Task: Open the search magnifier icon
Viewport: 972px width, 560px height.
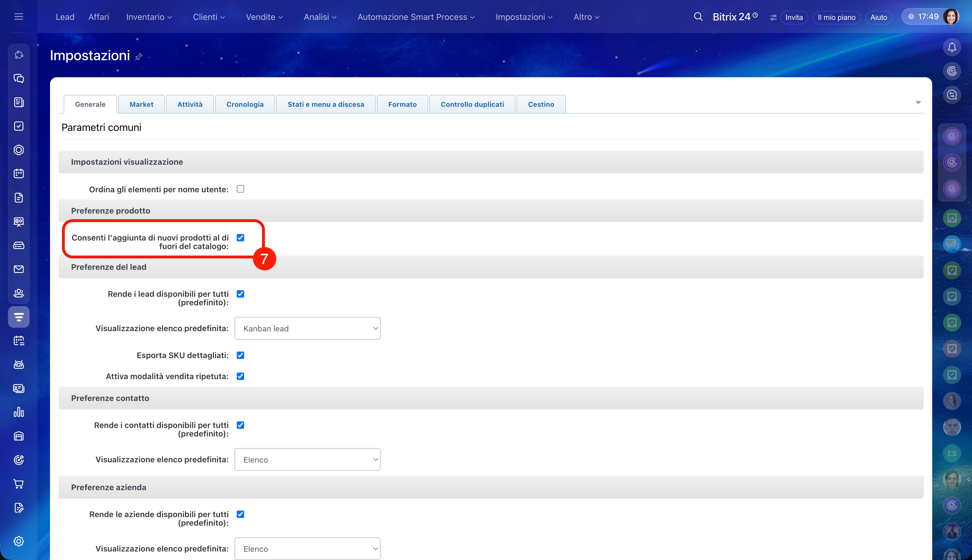Action: (698, 16)
